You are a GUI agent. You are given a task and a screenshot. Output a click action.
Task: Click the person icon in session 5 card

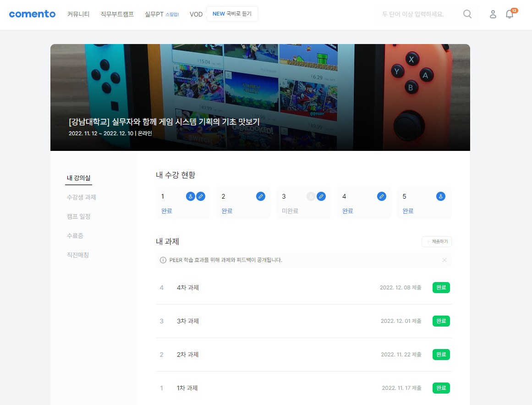coord(441,196)
